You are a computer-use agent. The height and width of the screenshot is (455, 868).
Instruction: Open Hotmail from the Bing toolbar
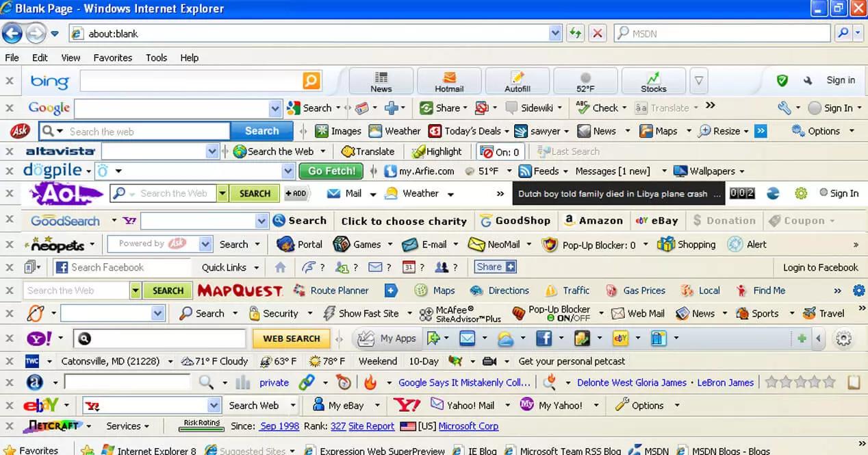449,81
